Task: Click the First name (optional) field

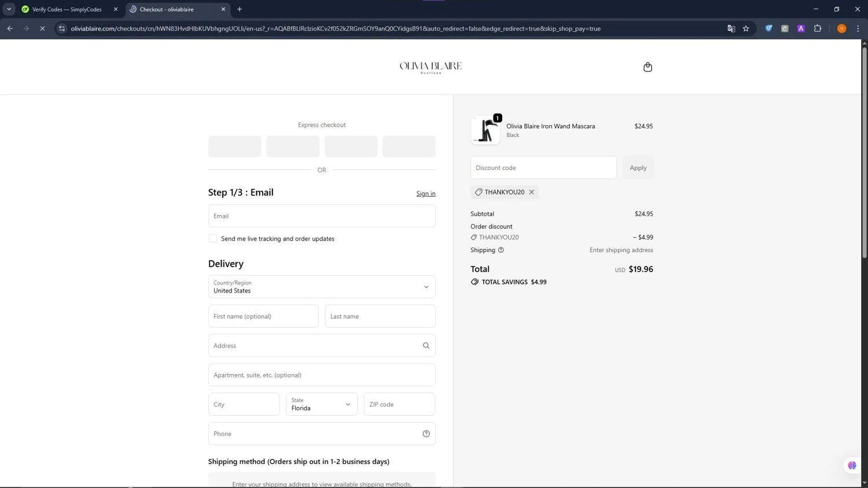Action: coord(263,316)
